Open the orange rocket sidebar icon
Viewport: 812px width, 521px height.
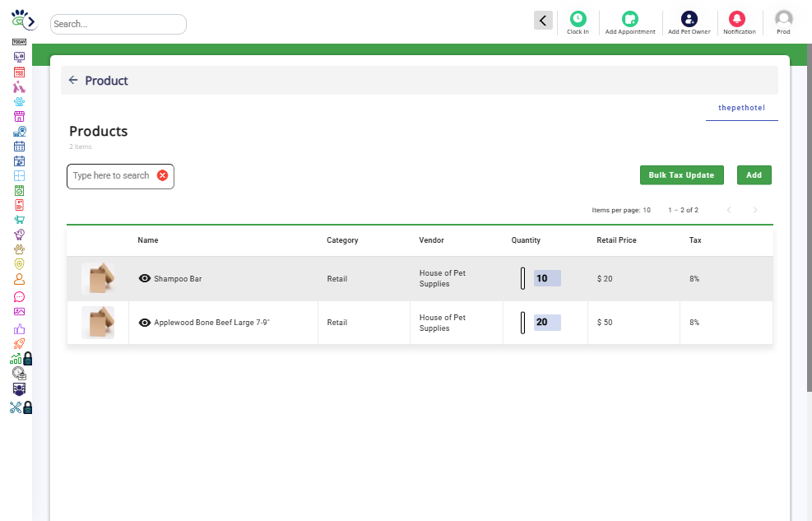19,343
